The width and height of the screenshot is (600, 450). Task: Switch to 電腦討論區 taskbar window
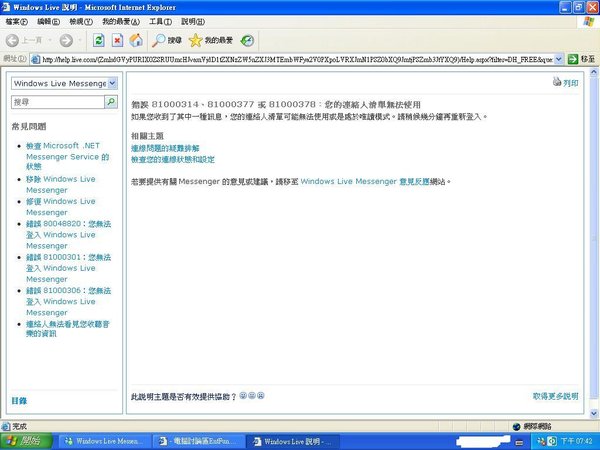pyautogui.click(x=198, y=441)
